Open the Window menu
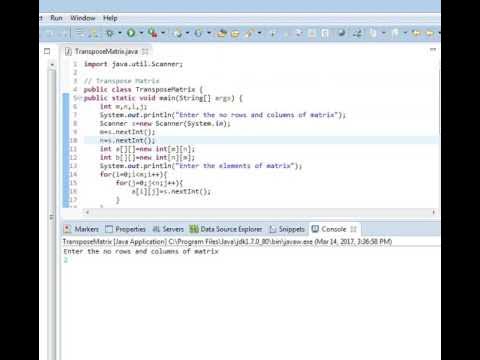Viewport: 480px width, 360px height. pos(83,18)
